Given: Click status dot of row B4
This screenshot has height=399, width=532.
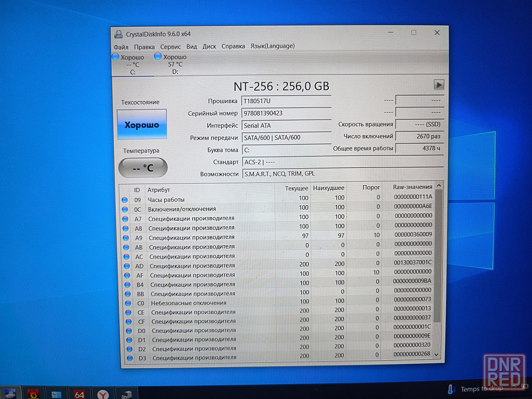Looking at the screenshot, I should pos(128,285).
